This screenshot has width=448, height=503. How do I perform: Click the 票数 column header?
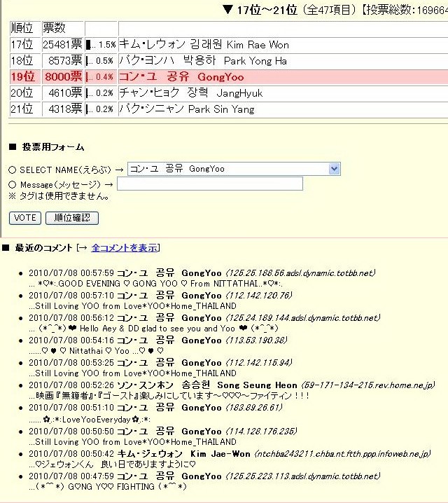click(x=63, y=28)
